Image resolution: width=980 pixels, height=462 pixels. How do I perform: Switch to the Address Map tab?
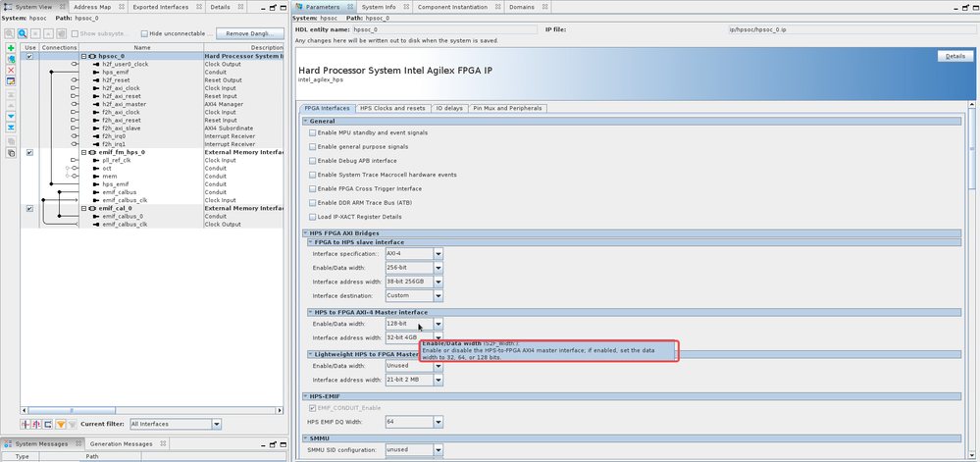(92, 7)
